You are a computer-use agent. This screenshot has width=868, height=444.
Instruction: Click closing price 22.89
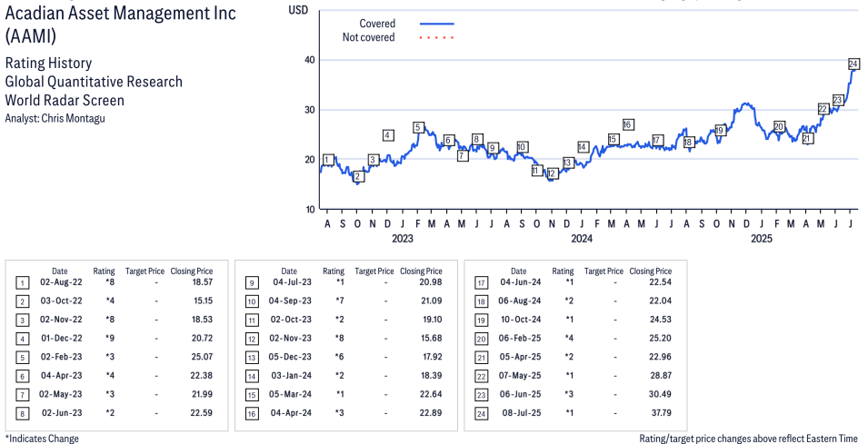point(431,412)
